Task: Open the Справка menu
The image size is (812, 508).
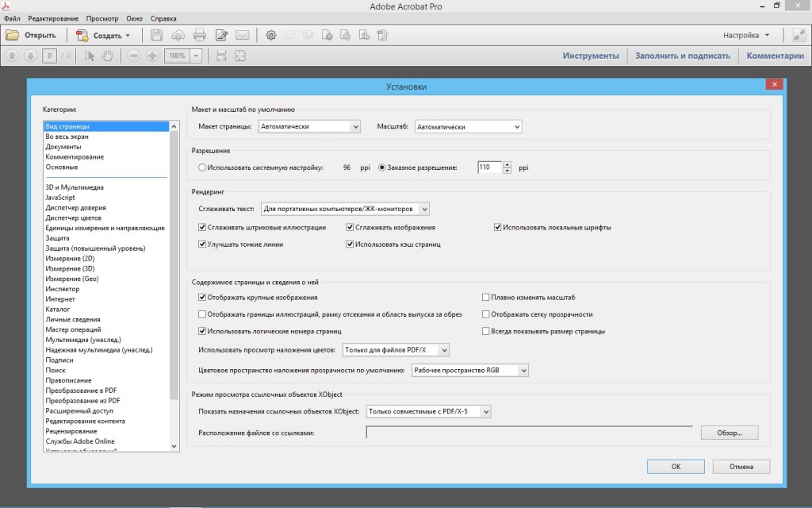Action: coord(163,18)
